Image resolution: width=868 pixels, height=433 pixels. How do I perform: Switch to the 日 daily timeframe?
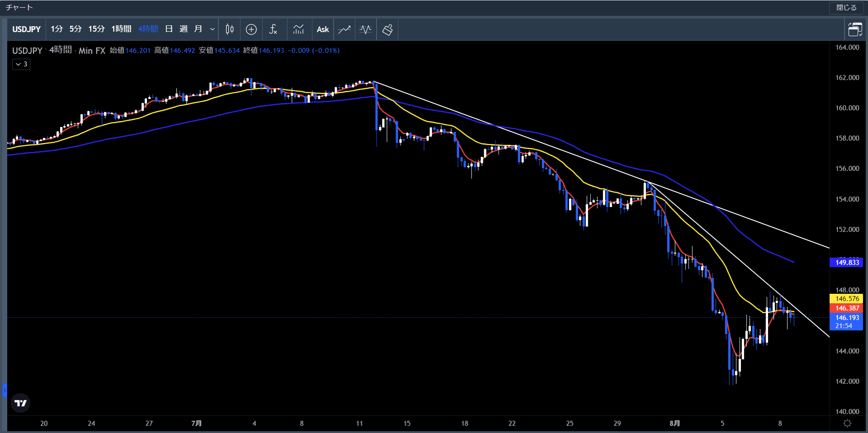pos(169,29)
